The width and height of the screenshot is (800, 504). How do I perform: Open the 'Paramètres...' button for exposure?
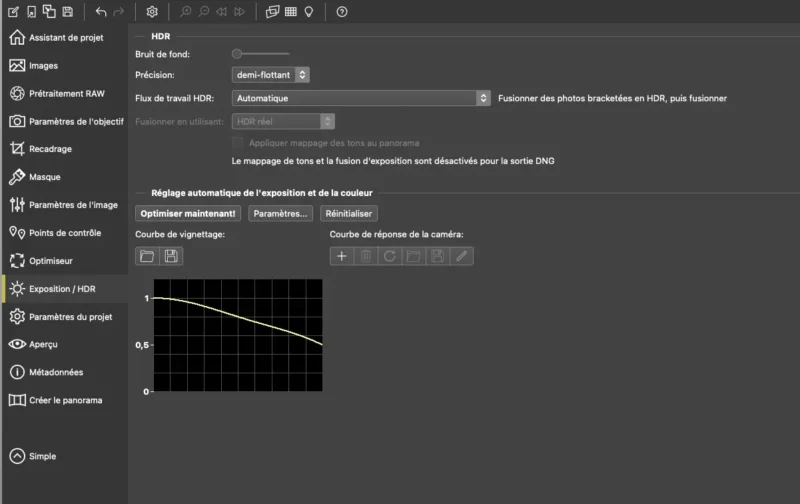(x=280, y=213)
